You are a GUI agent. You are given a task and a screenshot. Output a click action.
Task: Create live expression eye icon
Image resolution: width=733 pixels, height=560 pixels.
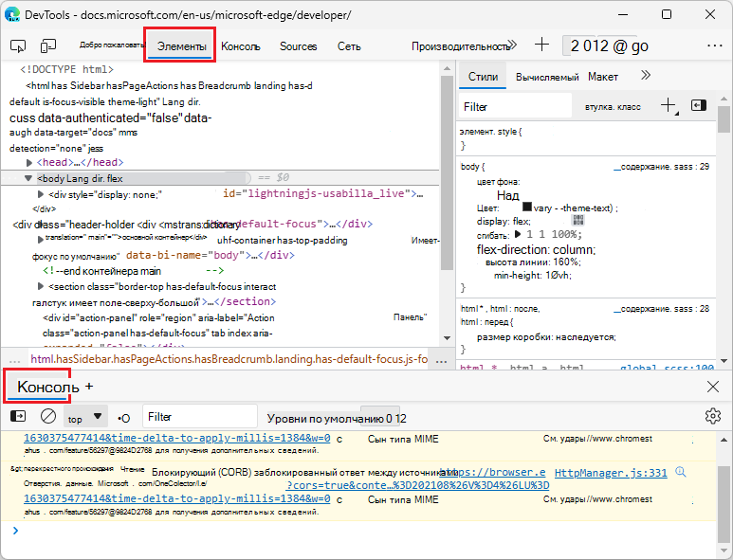123,418
